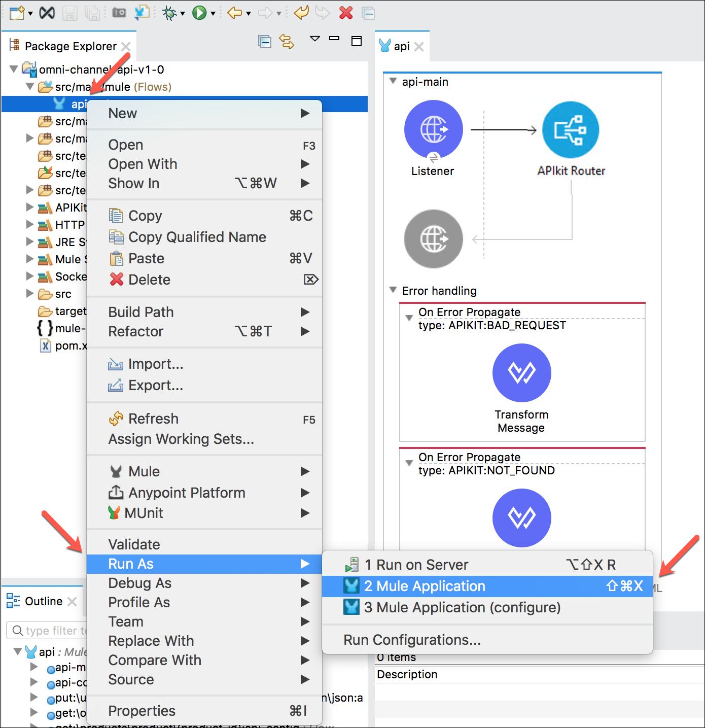The height and width of the screenshot is (728, 705).
Task: Close the Package Explorer tab
Action: coord(126,47)
